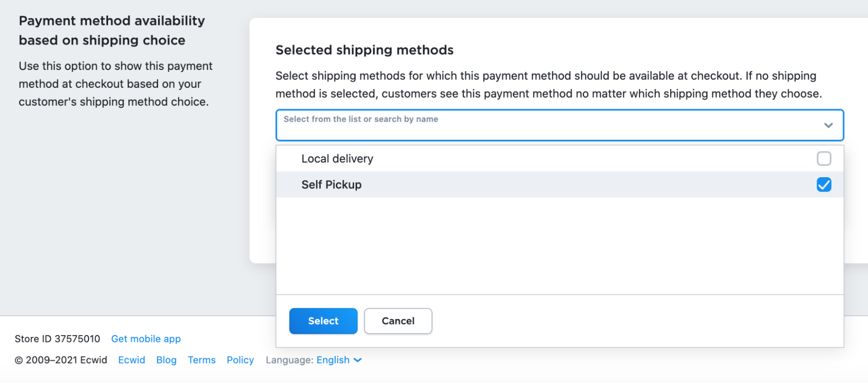Click the Self Pickup option label
868x383 pixels.
tap(331, 185)
